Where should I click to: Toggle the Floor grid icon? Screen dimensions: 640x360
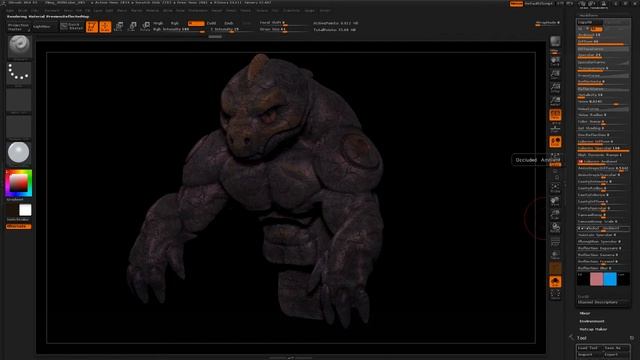[x=555, y=129]
